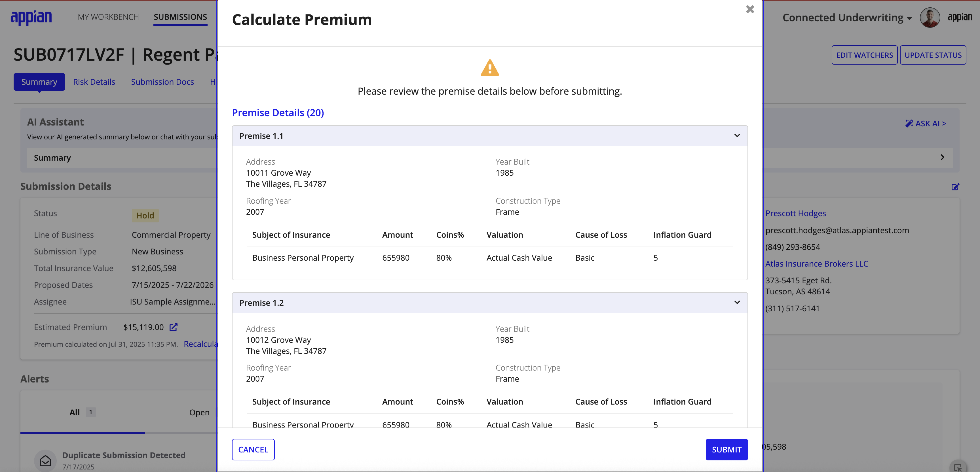The height and width of the screenshot is (472, 980).
Task: Open the Connected Underwriting dropdown
Action: [847, 18]
